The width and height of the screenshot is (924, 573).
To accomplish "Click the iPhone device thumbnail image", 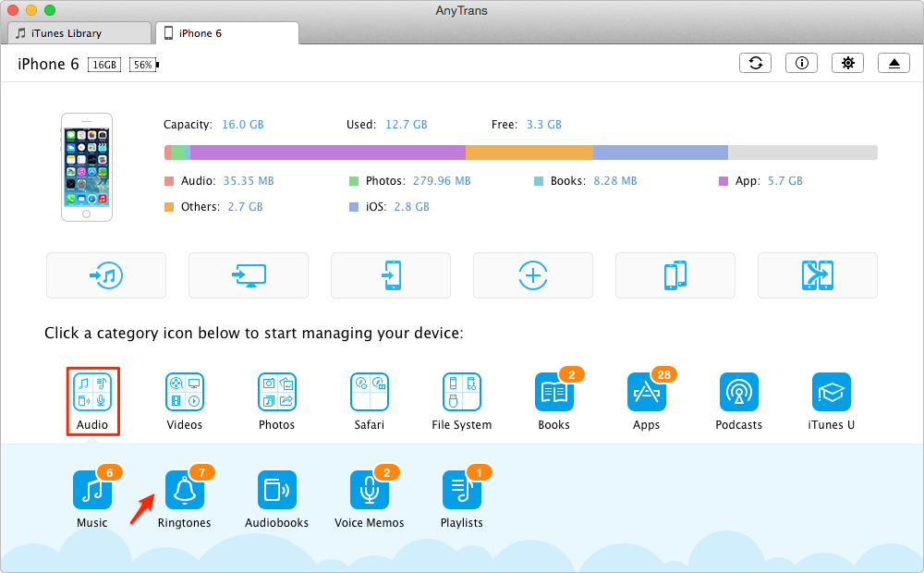I will click(87, 167).
